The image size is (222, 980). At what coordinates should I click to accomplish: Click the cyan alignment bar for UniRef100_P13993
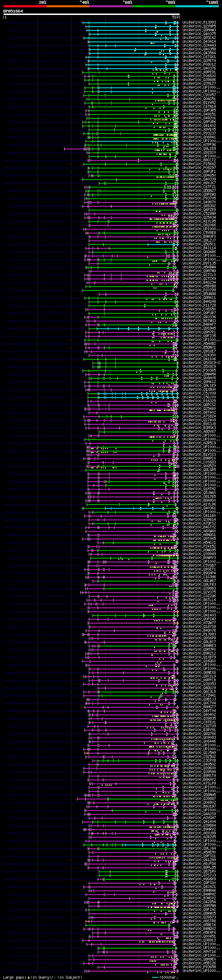pos(130,23)
